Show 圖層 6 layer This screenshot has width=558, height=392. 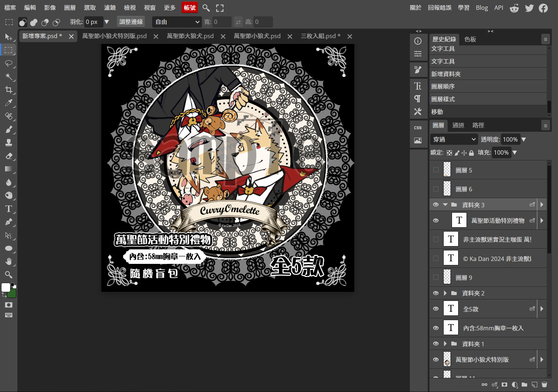point(436,189)
